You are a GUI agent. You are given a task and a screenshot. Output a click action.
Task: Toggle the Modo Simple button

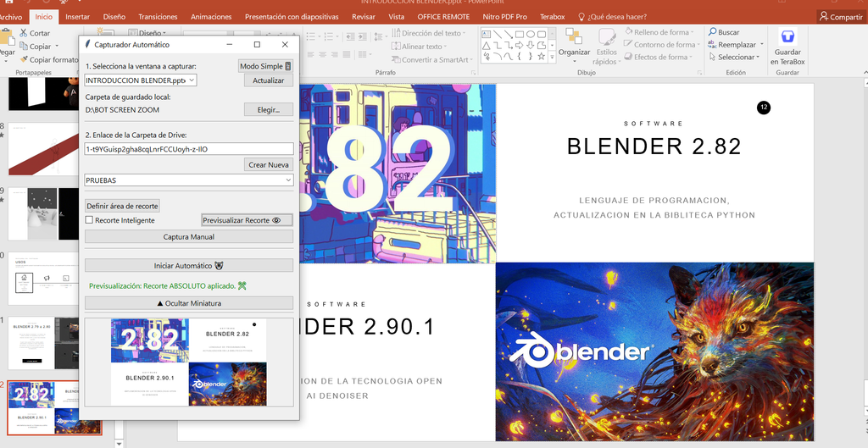pyautogui.click(x=265, y=66)
